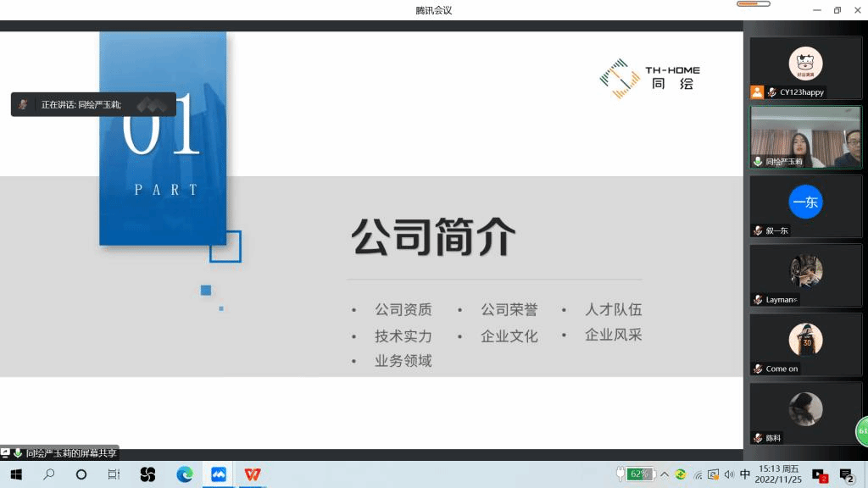
Task: Open the Windows Start menu
Action: pyautogui.click(x=15, y=474)
